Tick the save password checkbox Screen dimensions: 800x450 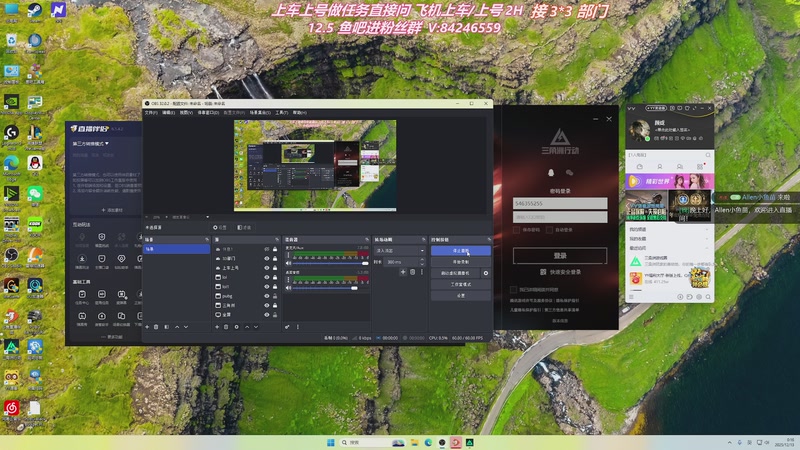coord(516,230)
